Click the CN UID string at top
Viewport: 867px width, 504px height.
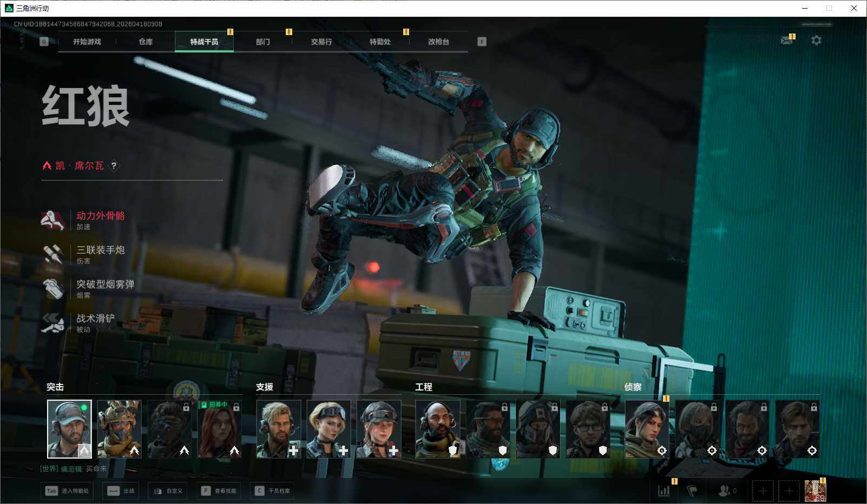(x=88, y=24)
